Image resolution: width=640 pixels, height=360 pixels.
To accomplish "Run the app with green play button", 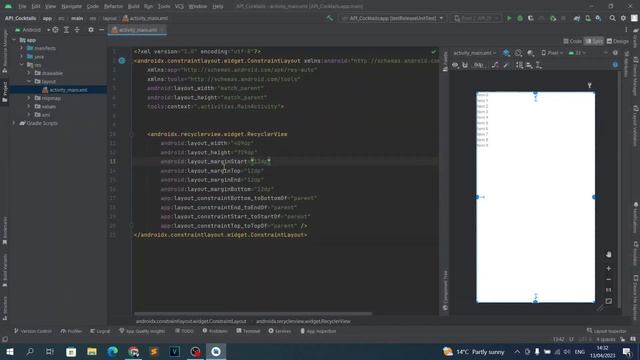I will coord(509,18).
